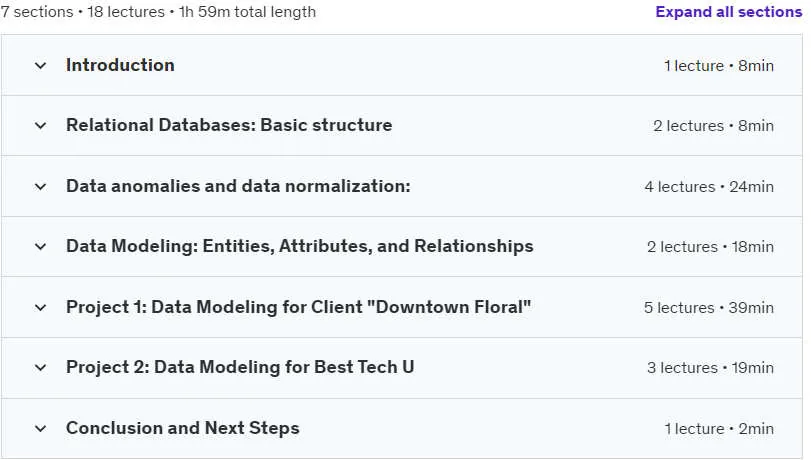Click Expand all sections link
The image size is (811, 460).
click(x=728, y=12)
